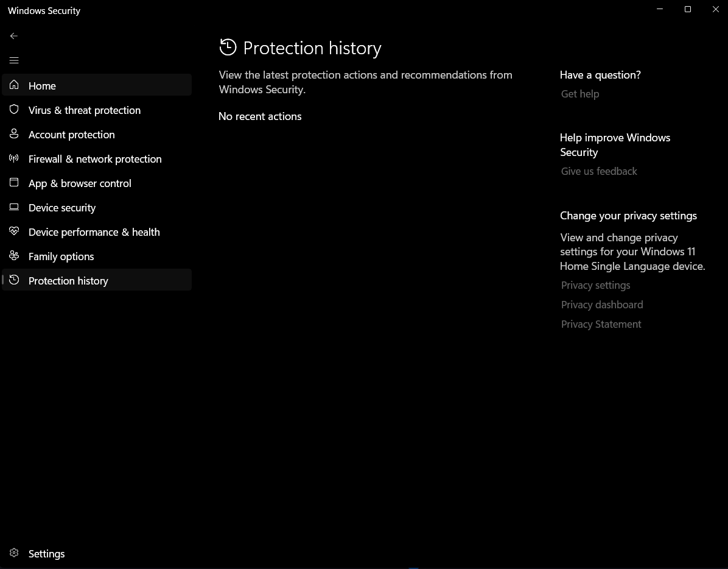Maximize the Windows Security window
728x569 pixels.
(x=688, y=9)
